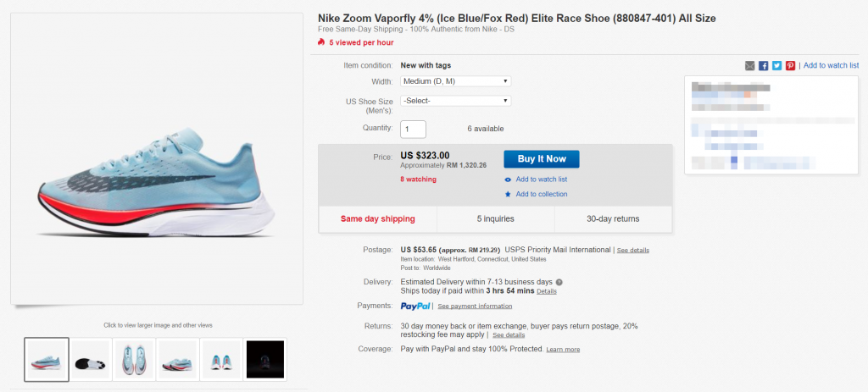
Task: Open See payment information link
Action: pos(475,306)
